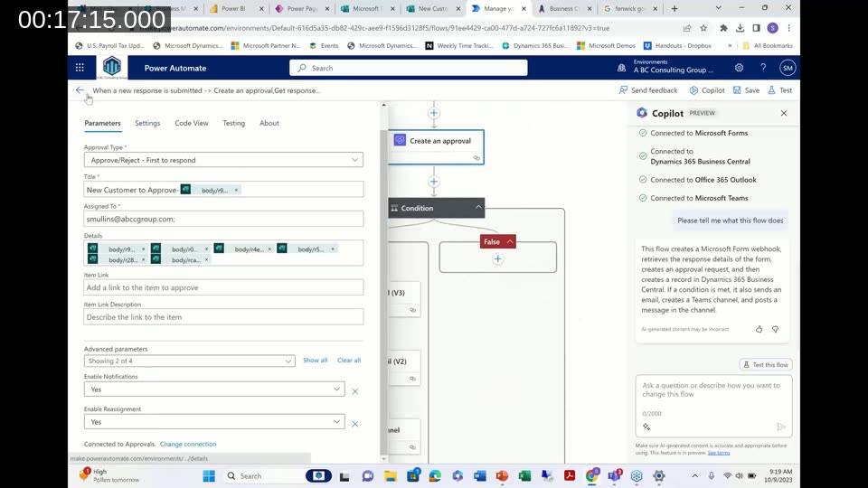Click the Item Link input field
The width and height of the screenshot is (868, 488).
pos(223,287)
